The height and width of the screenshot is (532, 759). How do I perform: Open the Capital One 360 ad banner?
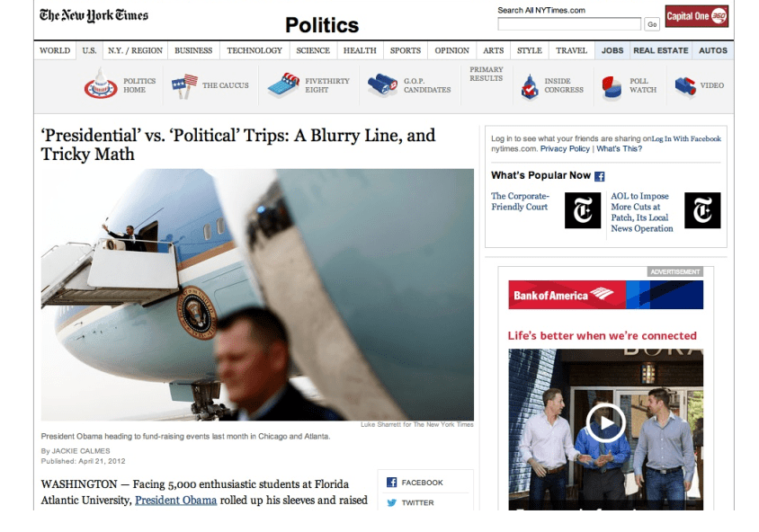[x=697, y=16]
